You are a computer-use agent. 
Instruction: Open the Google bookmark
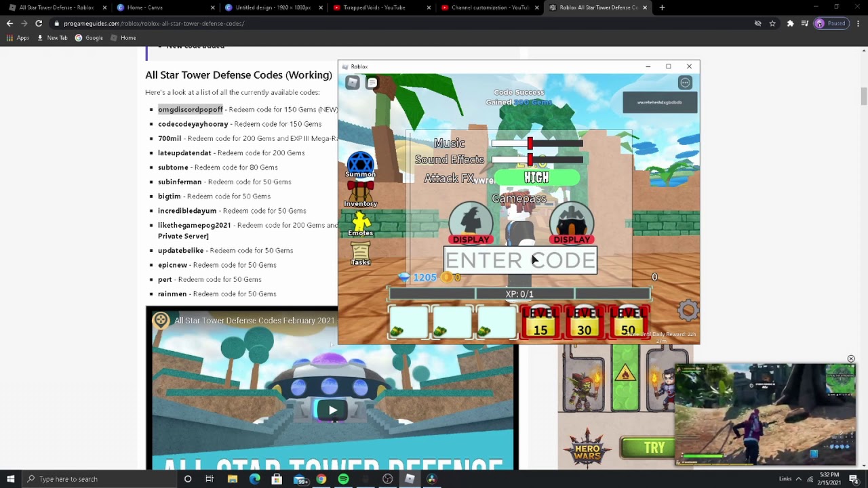tap(89, 38)
